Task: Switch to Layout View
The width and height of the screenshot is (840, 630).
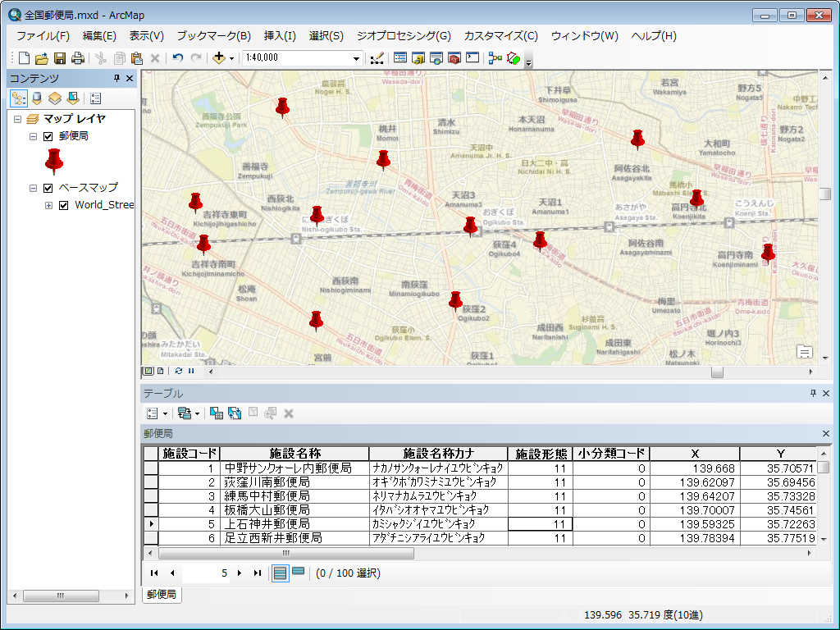Action: point(160,371)
